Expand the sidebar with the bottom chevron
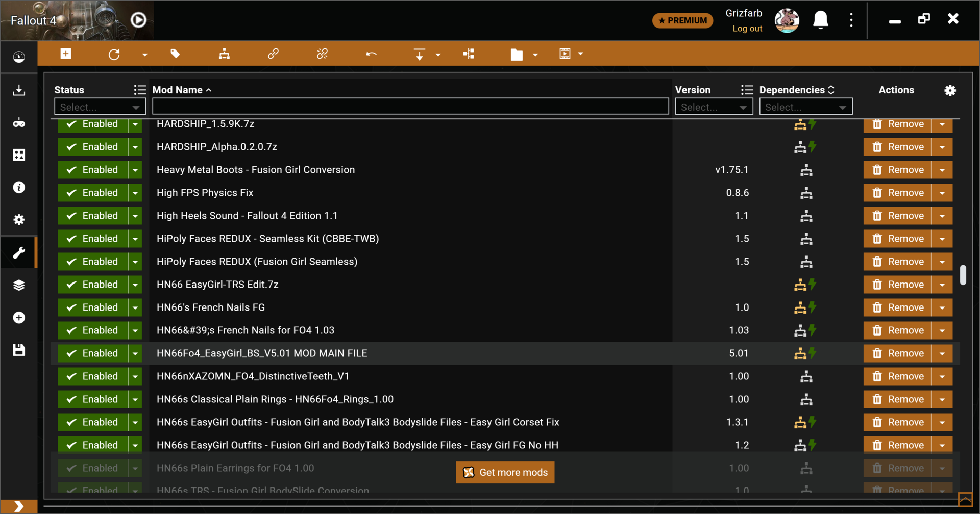The height and width of the screenshot is (514, 980). click(19, 506)
